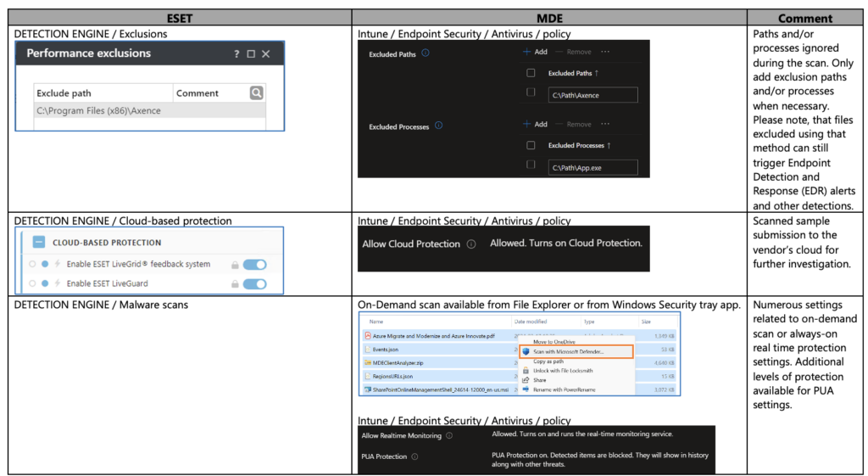Toggle the Enable ESET LiveGuard switch
Viewport: 868px width, 476px height.
click(x=254, y=283)
